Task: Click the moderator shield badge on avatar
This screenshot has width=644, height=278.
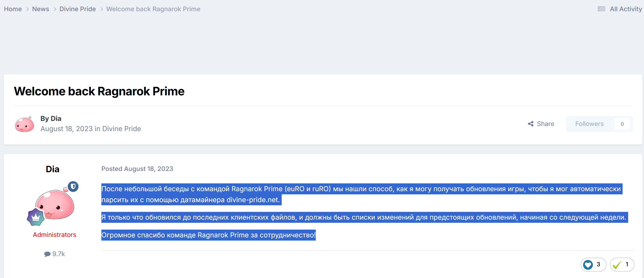Action: 73,186
